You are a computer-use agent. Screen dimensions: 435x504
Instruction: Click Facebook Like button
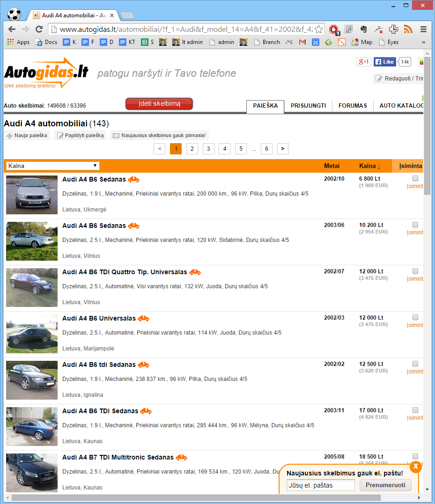click(x=385, y=62)
